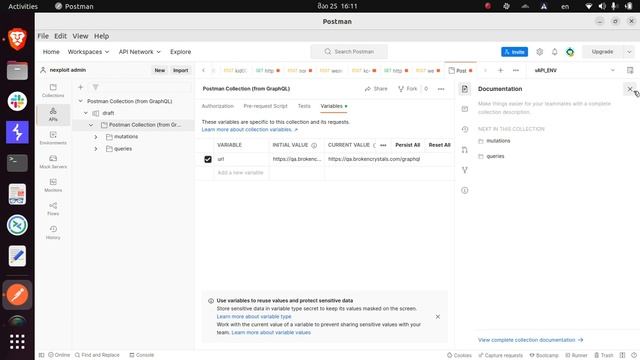Screen dimensions: 640x360
Task: Click the Upgrade button
Action: pyautogui.click(x=602, y=52)
